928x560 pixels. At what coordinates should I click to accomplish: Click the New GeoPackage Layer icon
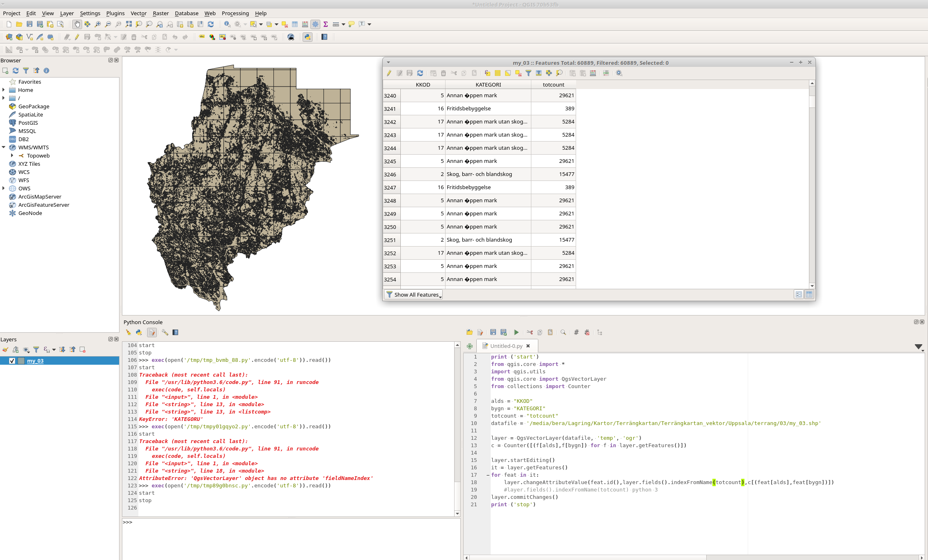tap(19, 37)
